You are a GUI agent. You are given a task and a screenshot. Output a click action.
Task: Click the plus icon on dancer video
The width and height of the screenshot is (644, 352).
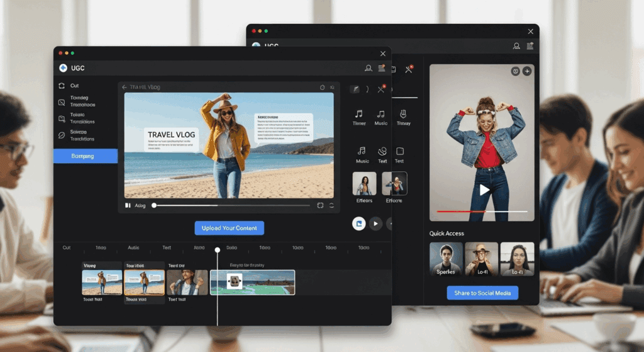[527, 71]
